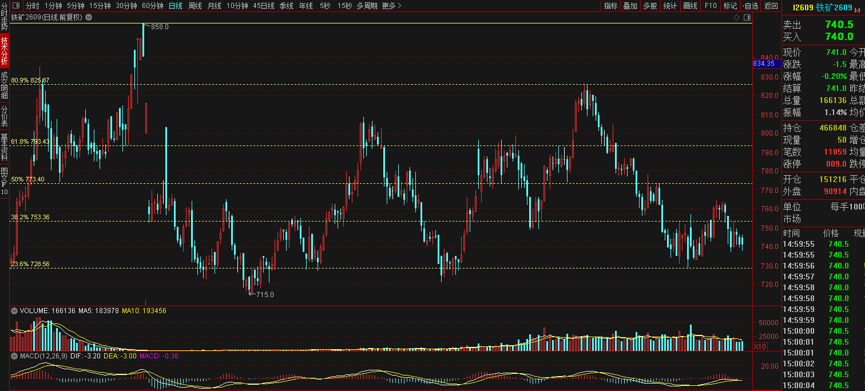Screen dimensions: 865x391
Task: Click the 买入 price 740.0
Action: pyautogui.click(x=840, y=36)
